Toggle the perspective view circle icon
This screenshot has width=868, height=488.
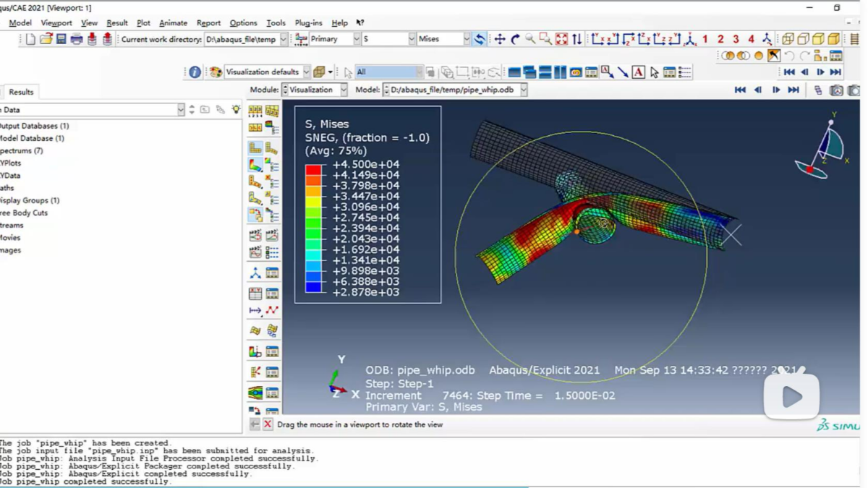coord(758,56)
